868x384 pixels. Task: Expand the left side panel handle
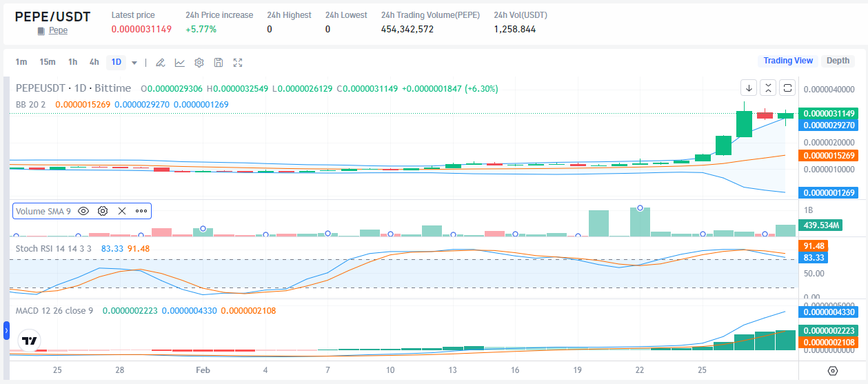pos(6,331)
